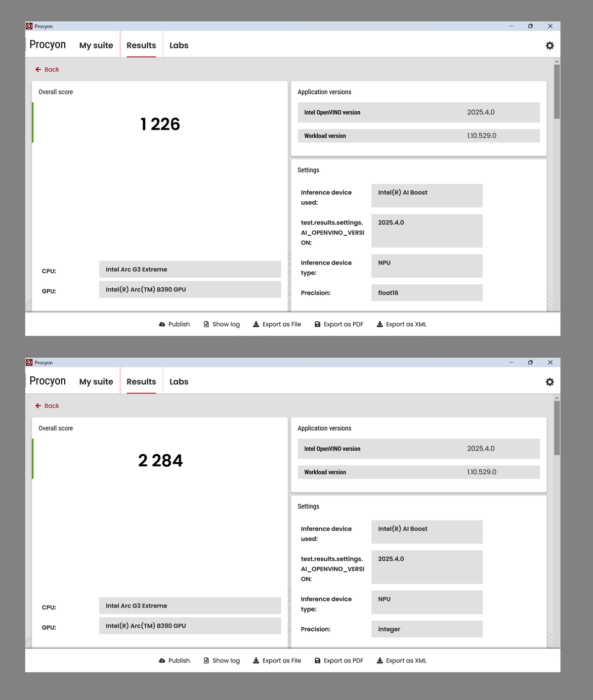Screen dimensions: 593x700
Task: Click Intel(R) AI Boost value in top window
Action: [427, 196]
